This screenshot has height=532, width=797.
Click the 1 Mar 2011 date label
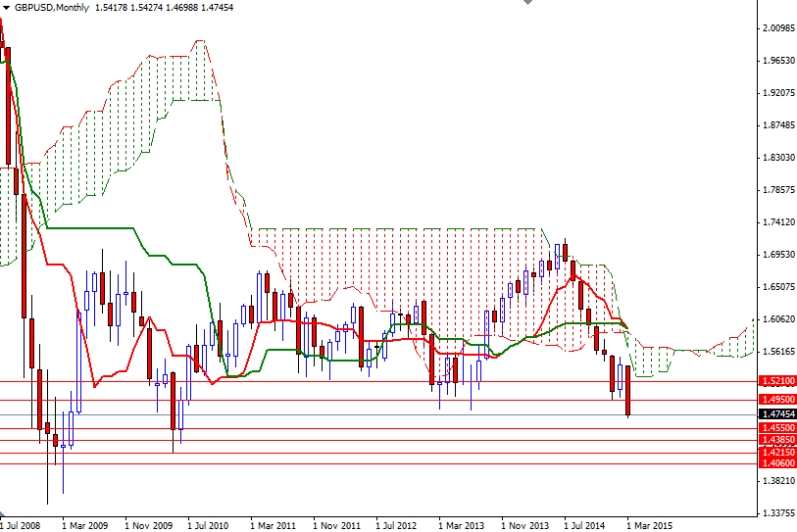click(273, 525)
